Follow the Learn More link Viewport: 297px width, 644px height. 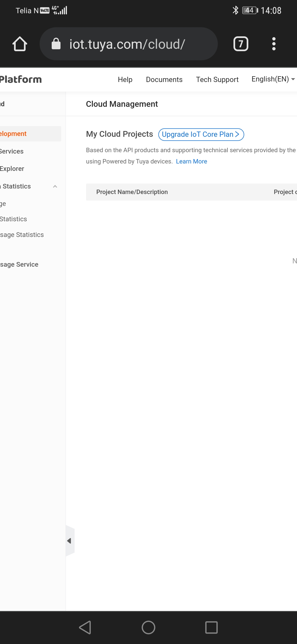tap(191, 162)
